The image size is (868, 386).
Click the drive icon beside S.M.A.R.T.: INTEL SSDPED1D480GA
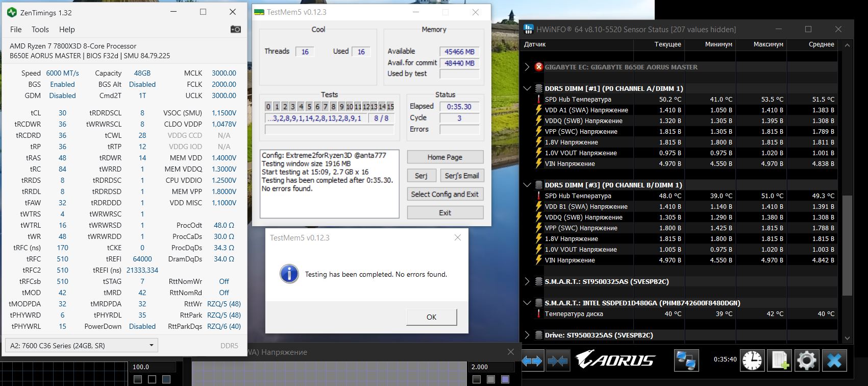(538, 303)
